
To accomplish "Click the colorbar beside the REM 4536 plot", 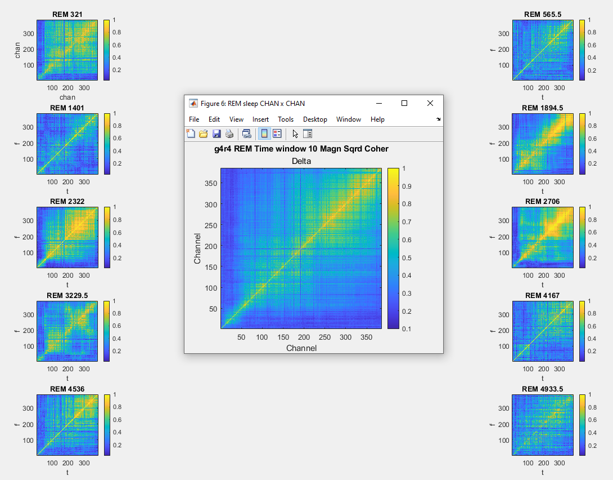I will tap(107, 425).
